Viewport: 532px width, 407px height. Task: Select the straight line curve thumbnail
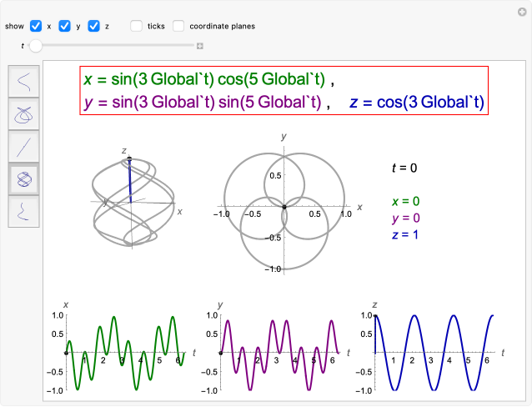point(24,146)
